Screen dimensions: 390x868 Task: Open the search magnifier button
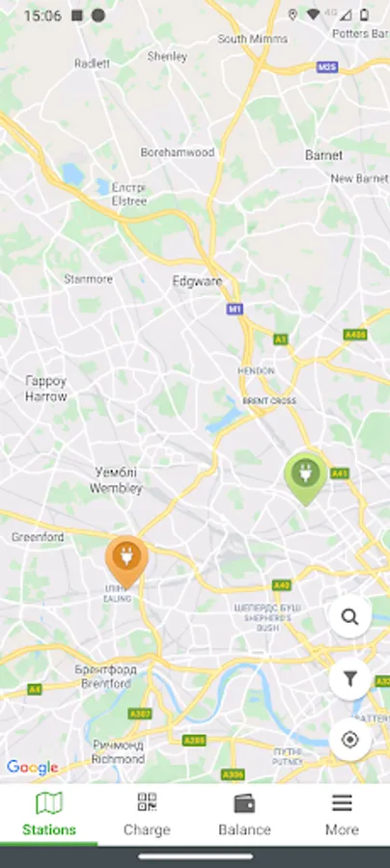click(x=349, y=616)
